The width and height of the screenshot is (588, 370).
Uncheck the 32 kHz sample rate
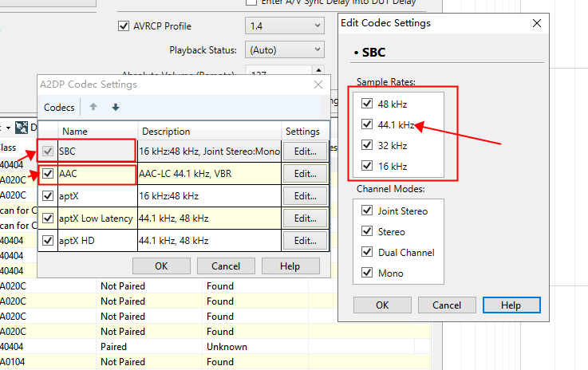pyautogui.click(x=367, y=144)
